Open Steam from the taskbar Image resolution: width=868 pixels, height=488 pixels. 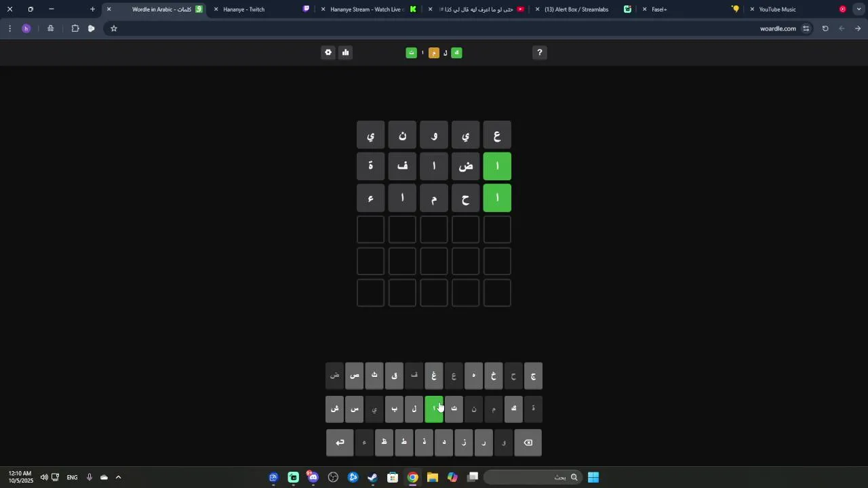click(372, 477)
